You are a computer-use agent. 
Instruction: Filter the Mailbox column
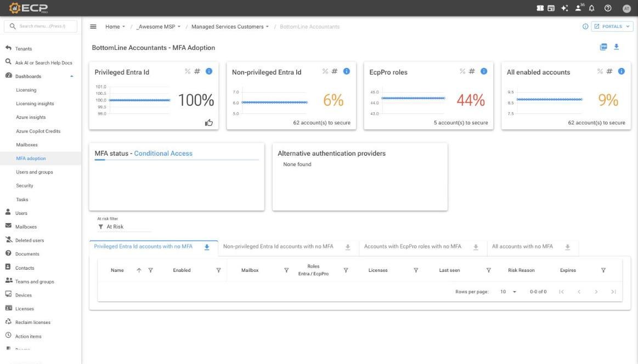pyautogui.click(x=286, y=270)
